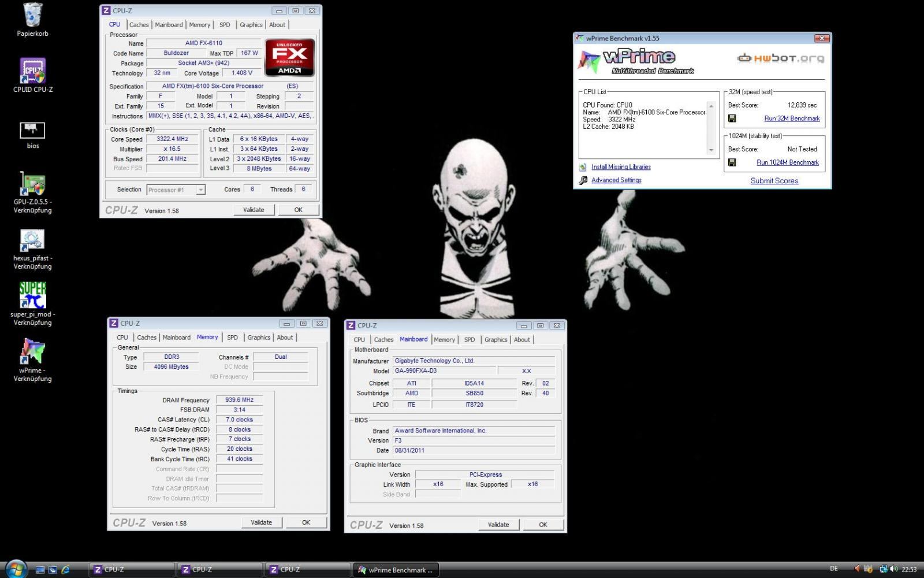Open Mainboard tab in the processor CPU-Z window

pyautogui.click(x=169, y=25)
